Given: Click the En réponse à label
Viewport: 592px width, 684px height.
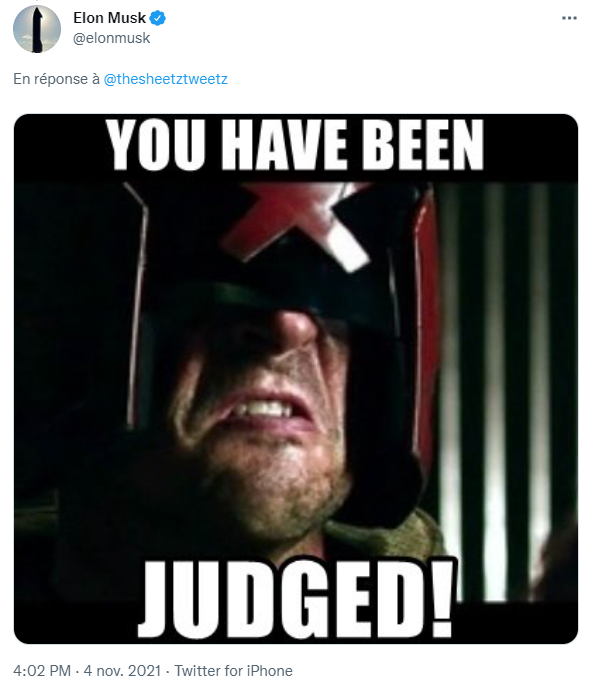Looking at the screenshot, I should pos(56,79).
